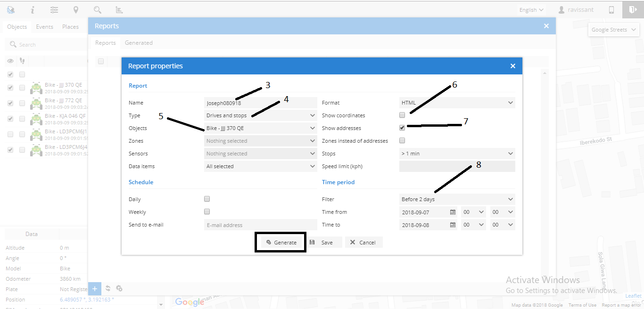
Task: Click the Send to e-mail address field
Action: pyautogui.click(x=260, y=225)
